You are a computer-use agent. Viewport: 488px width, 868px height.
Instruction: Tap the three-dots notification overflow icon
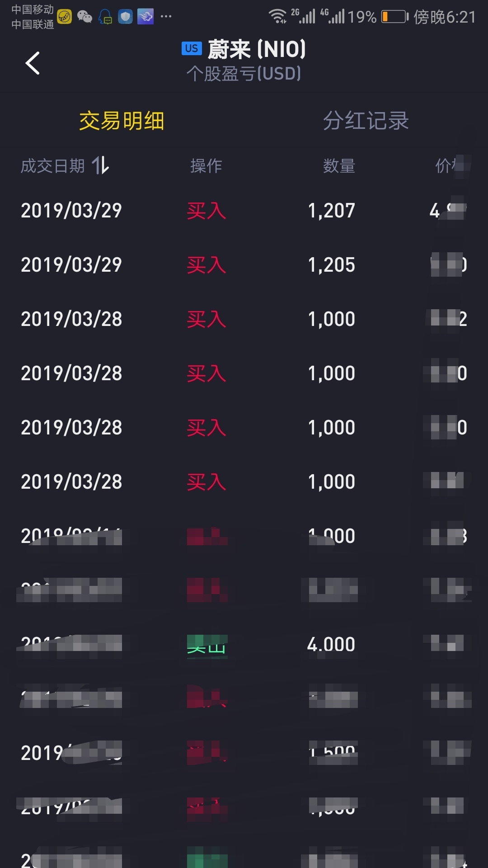166,17
